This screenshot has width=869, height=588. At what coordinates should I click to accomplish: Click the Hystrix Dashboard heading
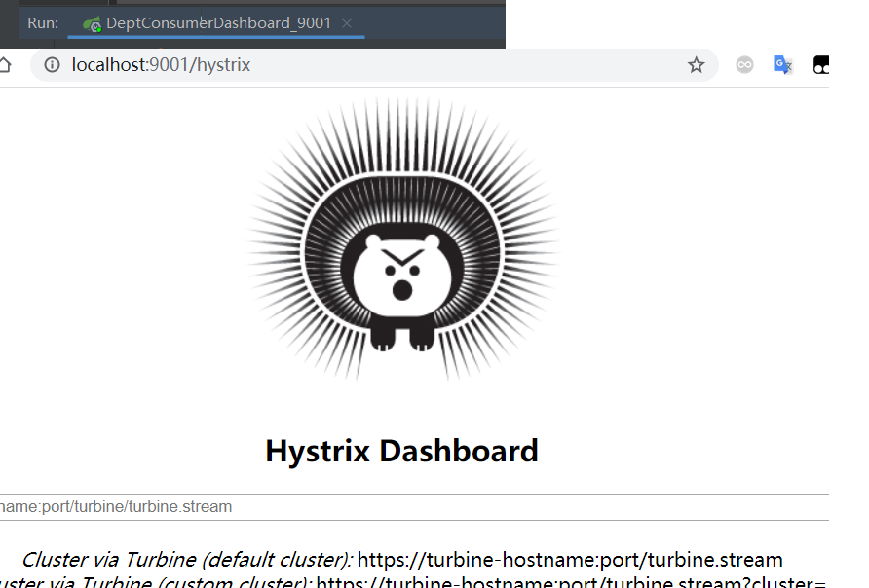[401, 451]
